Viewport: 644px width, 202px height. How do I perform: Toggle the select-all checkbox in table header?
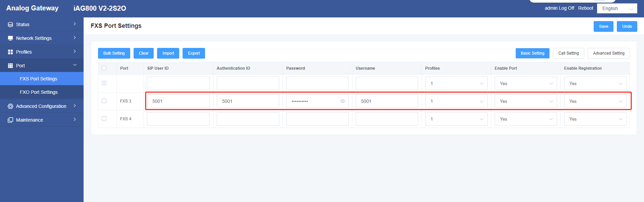pos(104,68)
